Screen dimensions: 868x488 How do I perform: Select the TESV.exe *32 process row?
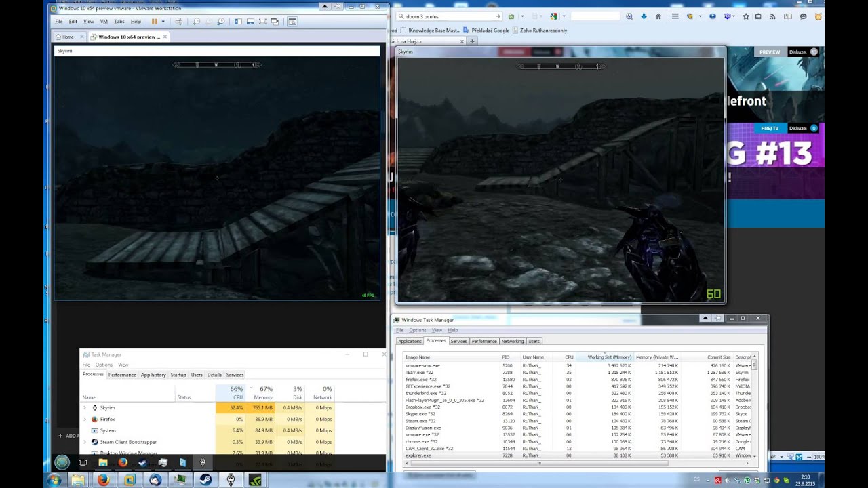tap(577, 372)
